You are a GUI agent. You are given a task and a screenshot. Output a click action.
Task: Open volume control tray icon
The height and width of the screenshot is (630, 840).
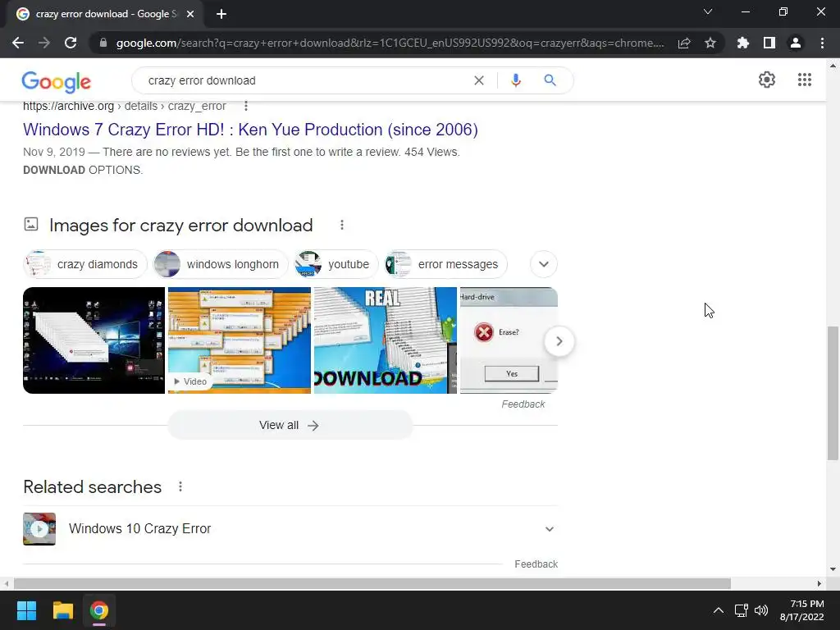760,610
